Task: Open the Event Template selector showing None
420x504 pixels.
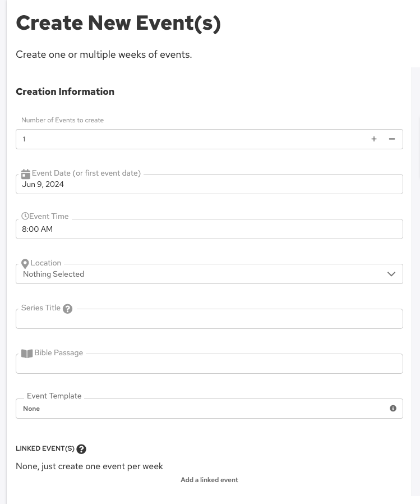Action: pyautogui.click(x=202, y=409)
